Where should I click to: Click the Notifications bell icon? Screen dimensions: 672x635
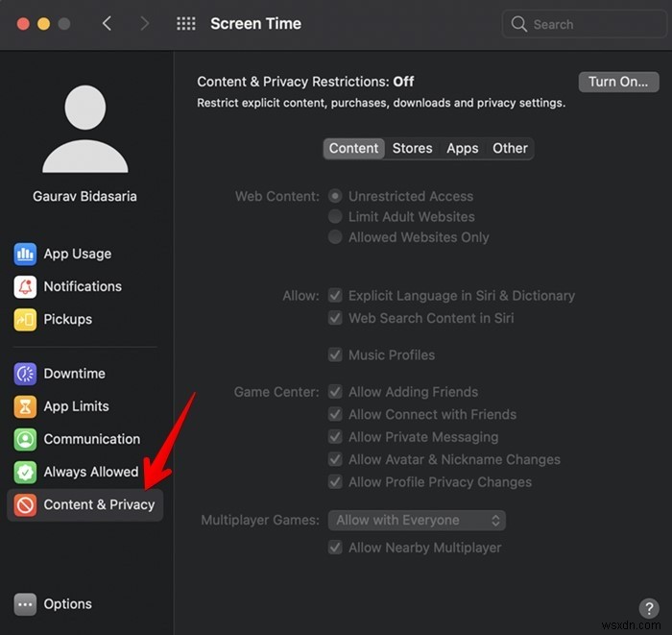(x=25, y=286)
